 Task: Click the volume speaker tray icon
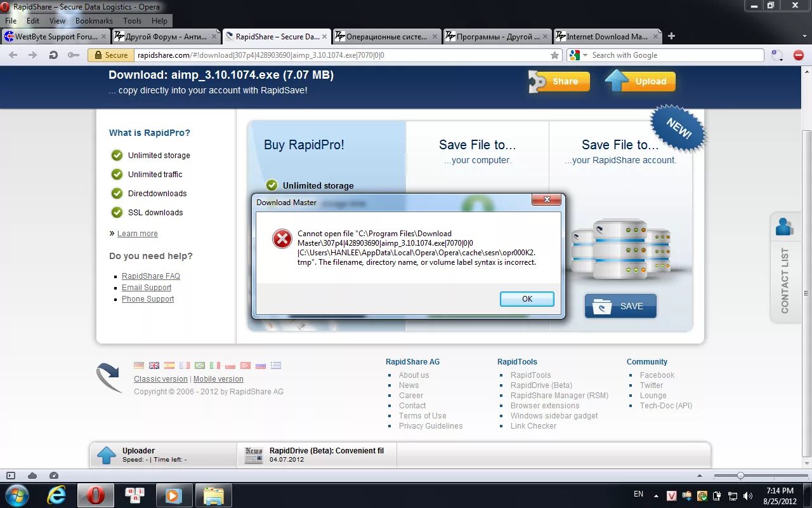(747, 495)
